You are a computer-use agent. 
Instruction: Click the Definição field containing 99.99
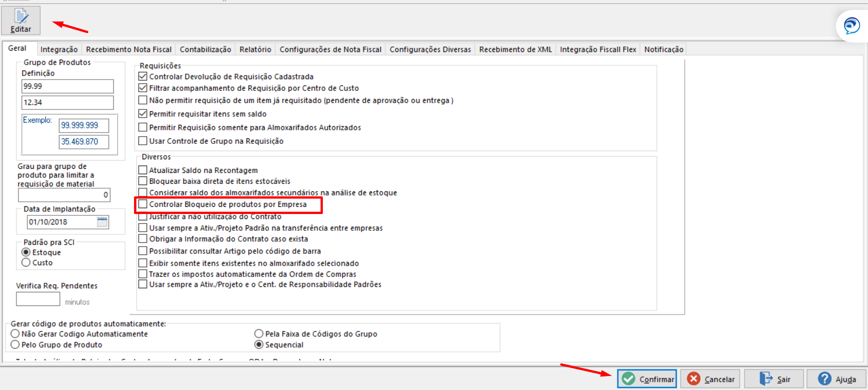pyautogui.click(x=67, y=86)
